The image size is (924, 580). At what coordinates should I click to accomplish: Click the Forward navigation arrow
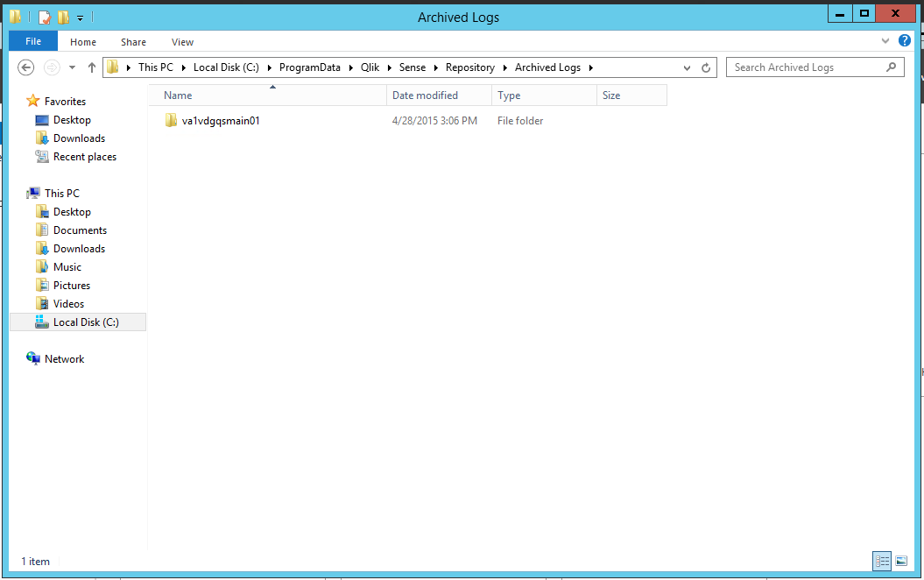[52, 67]
